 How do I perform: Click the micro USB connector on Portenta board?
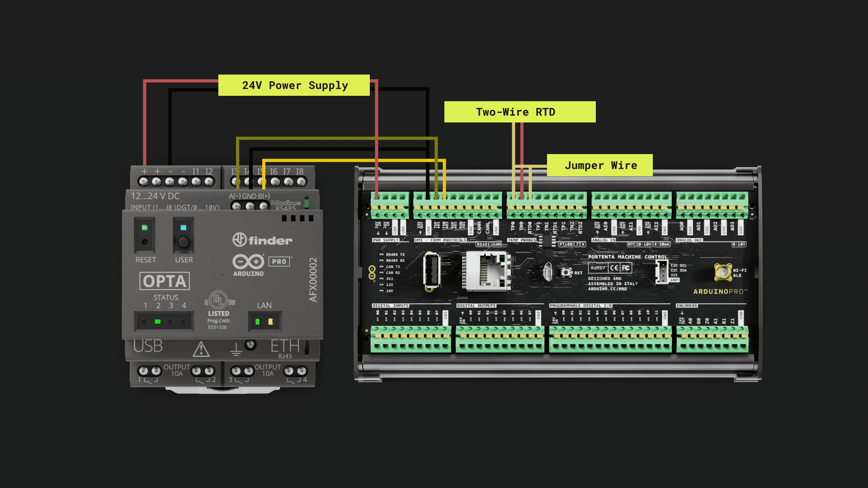tap(547, 272)
